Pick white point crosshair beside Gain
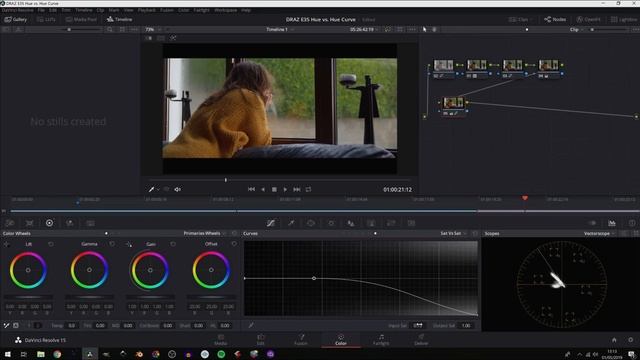This screenshot has height=360, width=640. tap(129, 244)
